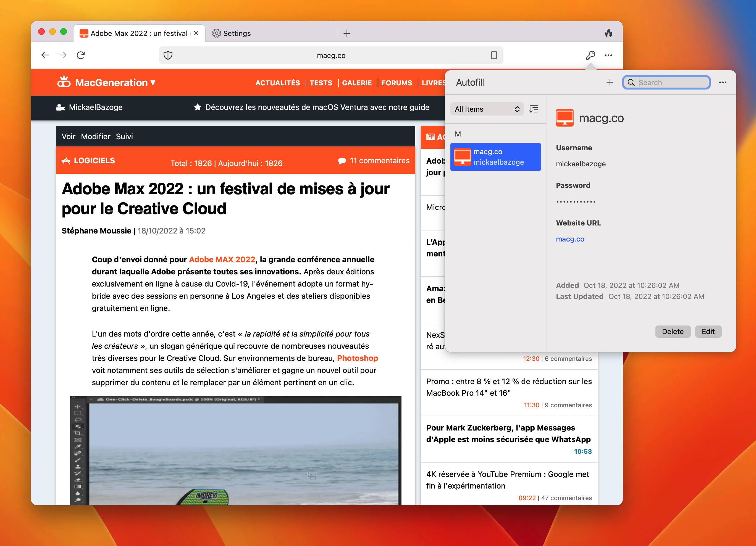Click the Autofill search field
Screen dimensions: 756x546
click(x=667, y=82)
